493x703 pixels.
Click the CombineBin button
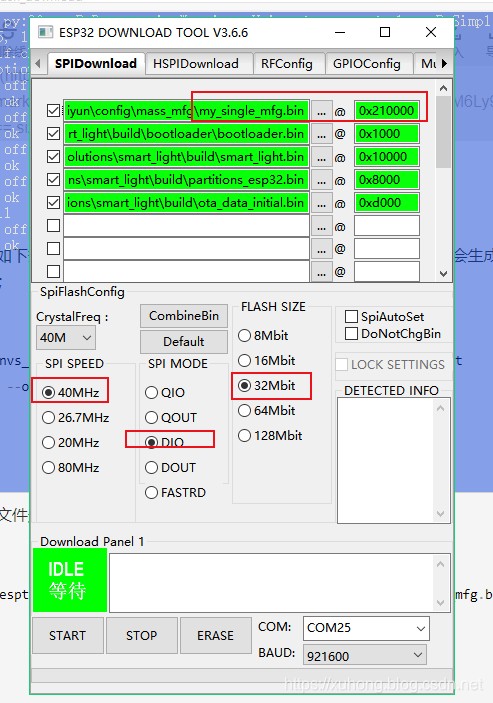pyautogui.click(x=184, y=316)
